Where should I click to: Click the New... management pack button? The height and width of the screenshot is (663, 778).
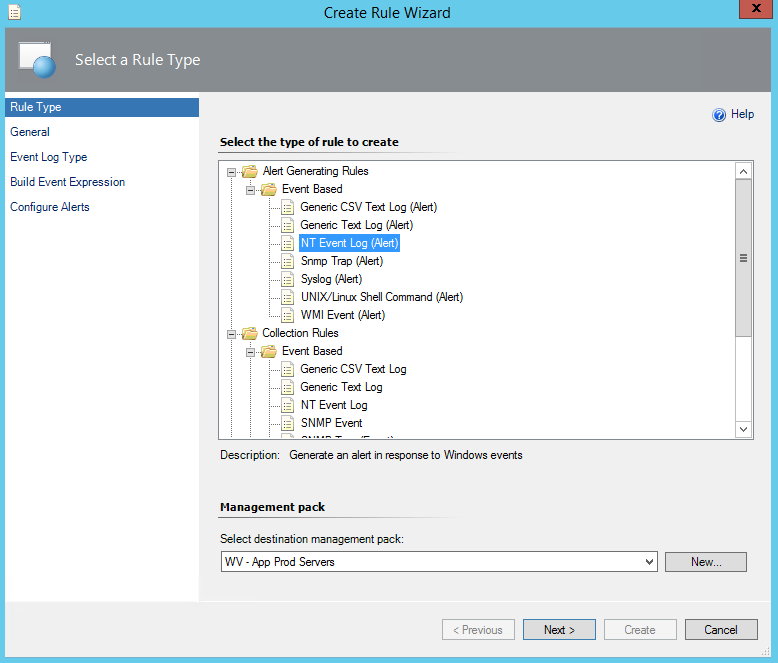[x=705, y=562]
